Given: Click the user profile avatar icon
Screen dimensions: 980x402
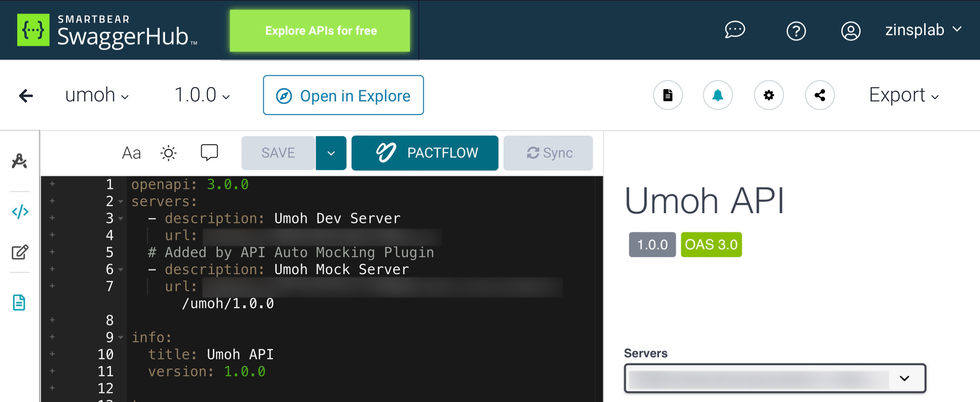Looking at the screenshot, I should (851, 31).
